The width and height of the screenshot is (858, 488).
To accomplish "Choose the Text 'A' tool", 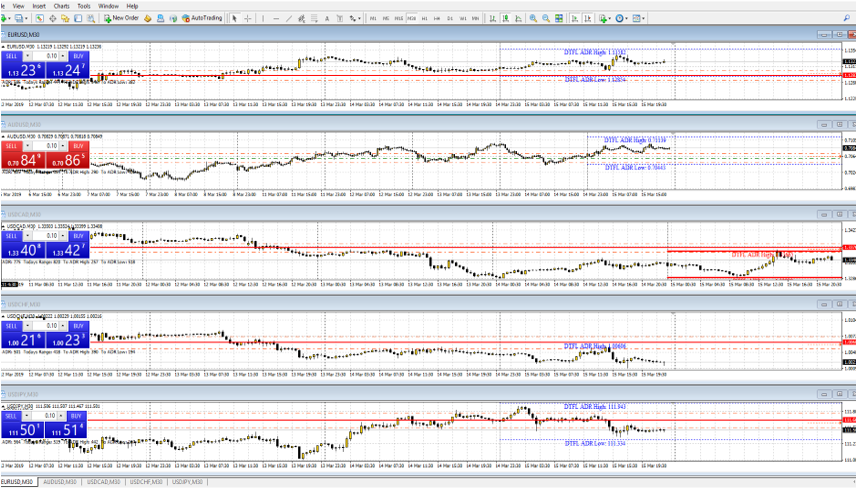I will tap(327, 18).
